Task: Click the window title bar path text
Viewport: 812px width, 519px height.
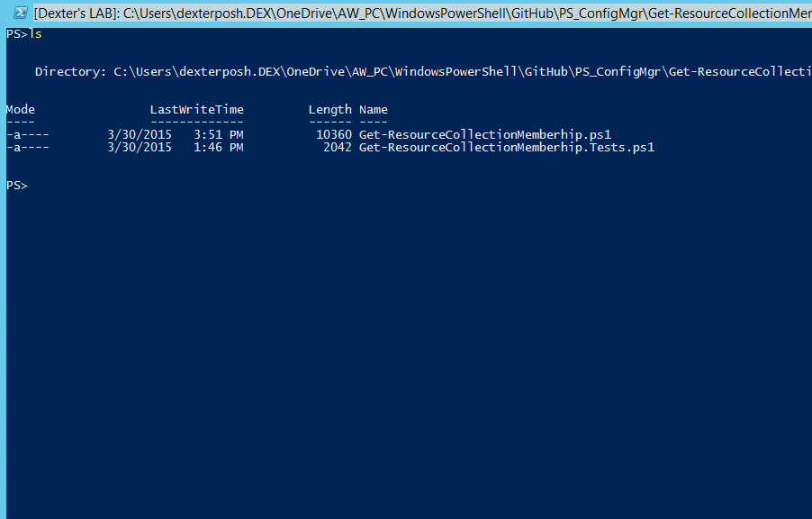Action: click(422, 13)
